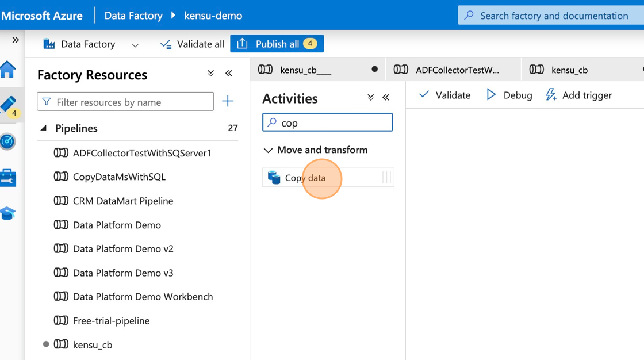Click the search magnifier in factory search

[469, 16]
